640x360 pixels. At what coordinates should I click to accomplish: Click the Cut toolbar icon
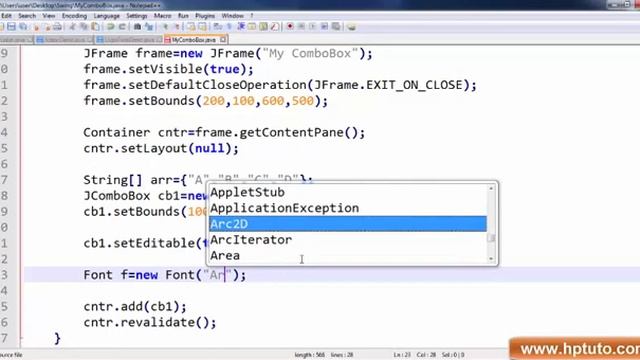pyautogui.click(x=72, y=27)
